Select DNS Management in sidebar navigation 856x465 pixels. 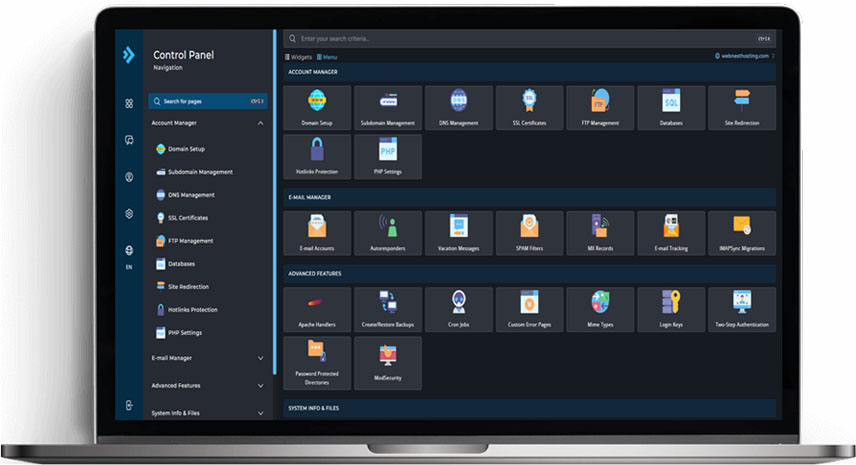click(x=186, y=195)
